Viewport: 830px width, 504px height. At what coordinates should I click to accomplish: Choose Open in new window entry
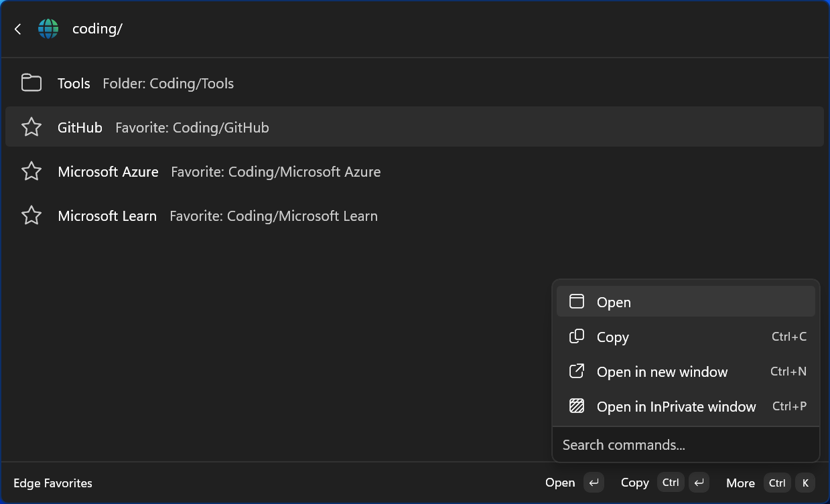pos(686,371)
